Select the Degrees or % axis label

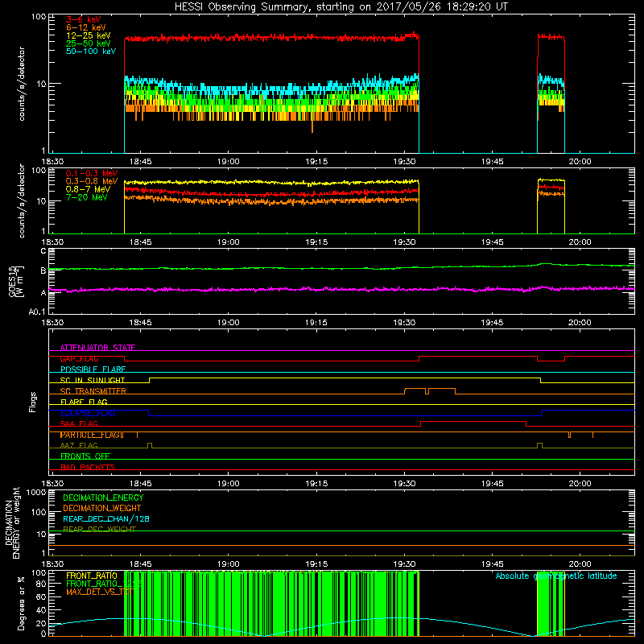pos(21,603)
